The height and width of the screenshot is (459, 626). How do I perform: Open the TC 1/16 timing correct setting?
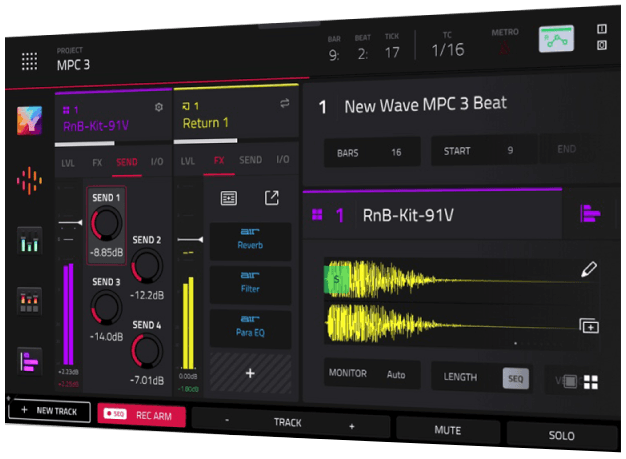pos(448,50)
